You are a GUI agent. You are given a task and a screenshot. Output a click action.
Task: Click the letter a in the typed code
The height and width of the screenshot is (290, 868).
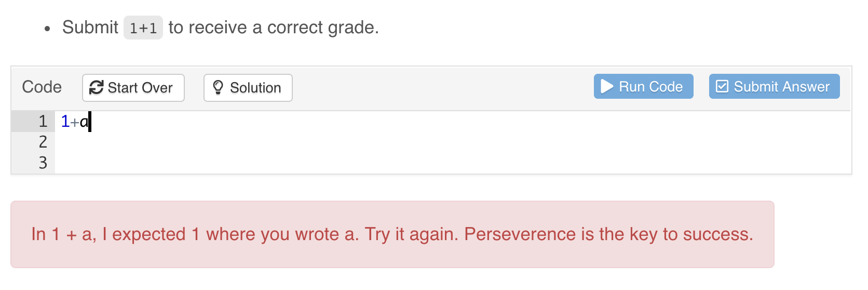pos(84,122)
